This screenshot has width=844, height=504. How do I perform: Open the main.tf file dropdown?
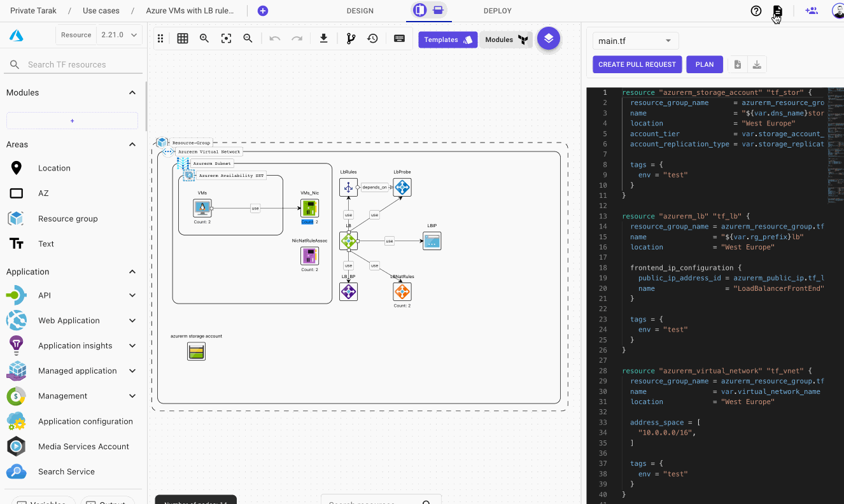635,40
